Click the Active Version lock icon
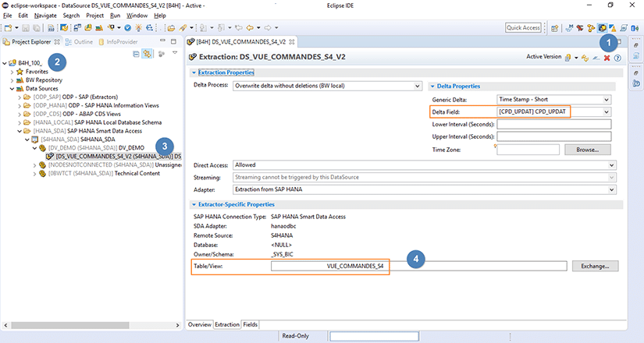644x343 pixels. [x=568, y=58]
